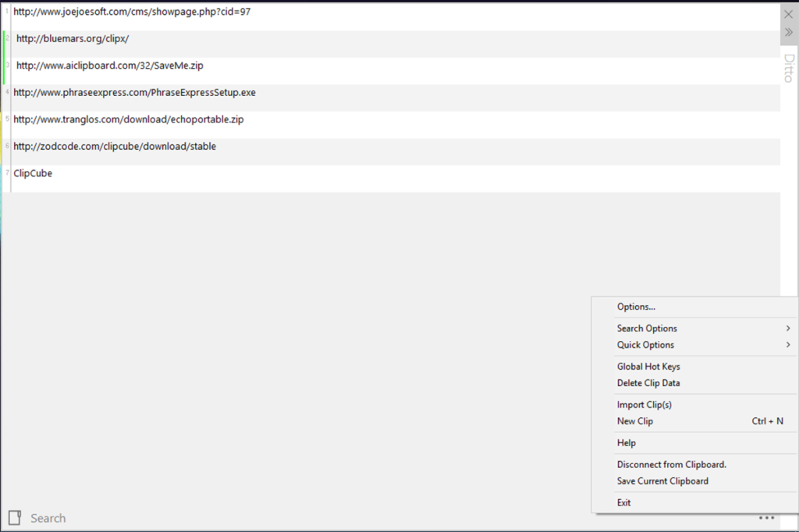Select the ClipCube clip entry
This screenshot has height=532, width=799.
(32, 172)
